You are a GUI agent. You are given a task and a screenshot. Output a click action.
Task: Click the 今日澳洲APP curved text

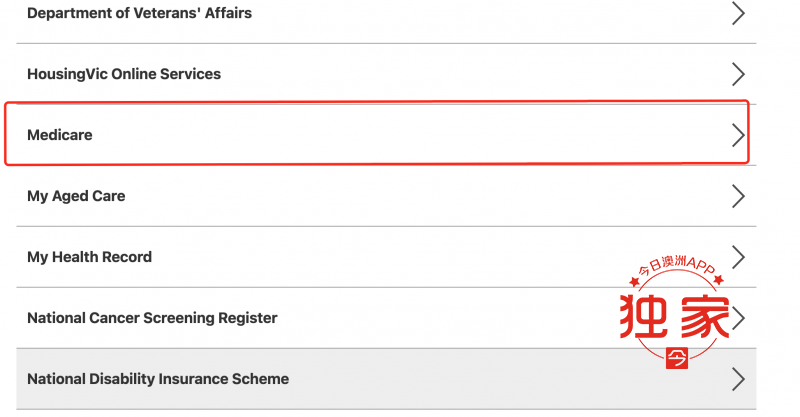pyautogui.click(x=677, y=265)
